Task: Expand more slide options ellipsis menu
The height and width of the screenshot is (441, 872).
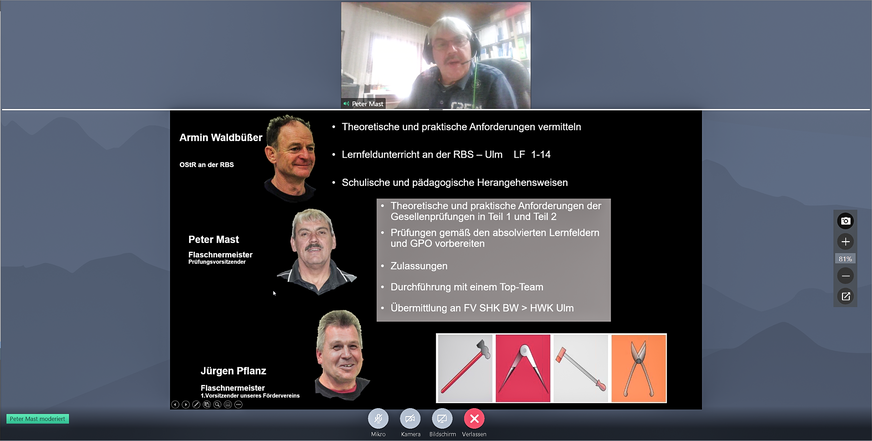Action: (238, 404)
